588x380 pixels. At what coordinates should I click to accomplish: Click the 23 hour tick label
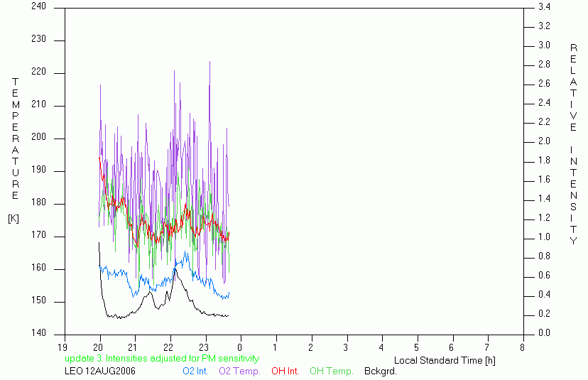click(x=204, y=347)
